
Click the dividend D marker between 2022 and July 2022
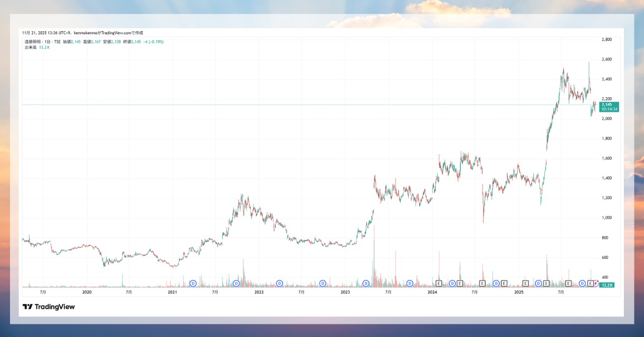[x=279, y=284]
